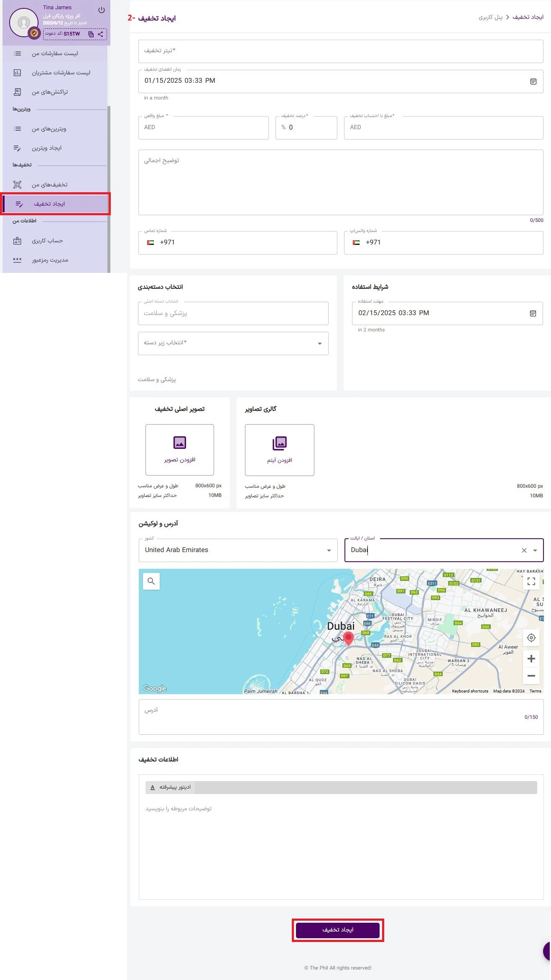Open the ادیتور پیشرفته advanced editor
Viewport: 551px width, 980px height.
coord(171,787)
